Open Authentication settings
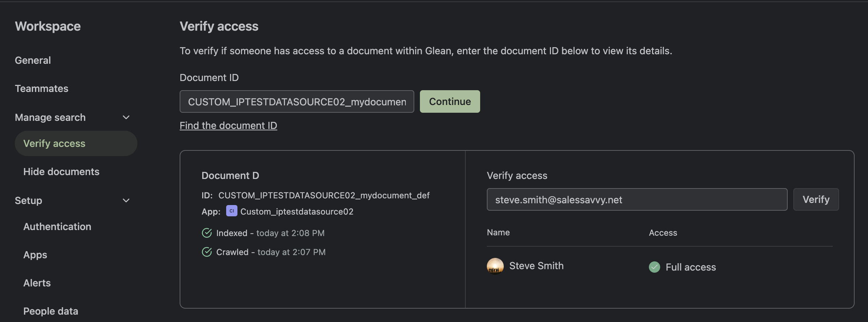868x322 pixels. [x=57, y=227]
